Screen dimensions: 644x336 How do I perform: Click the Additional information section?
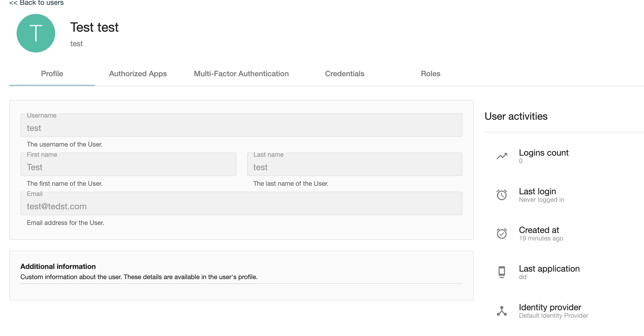pos(58,266)
